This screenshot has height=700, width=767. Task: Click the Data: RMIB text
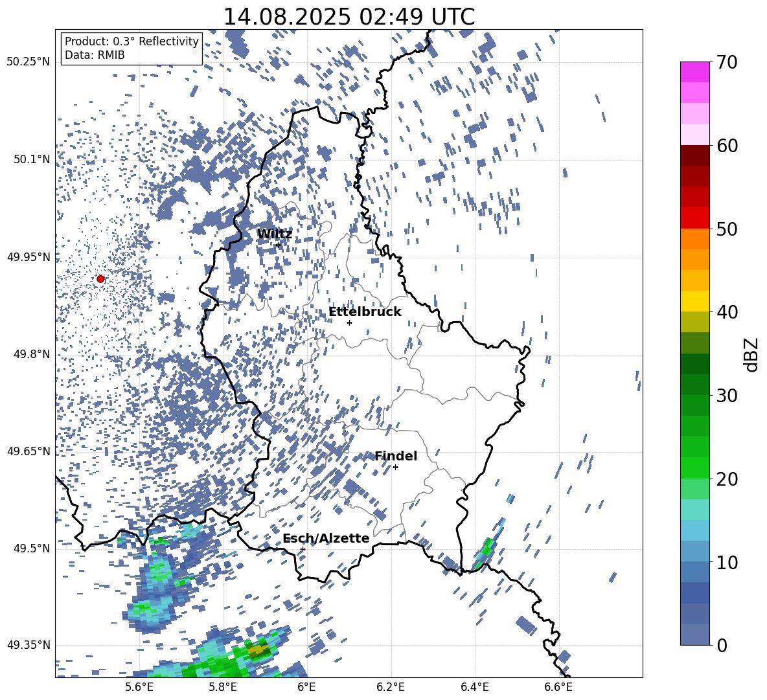pyautogui.click(x=95, y=55)
